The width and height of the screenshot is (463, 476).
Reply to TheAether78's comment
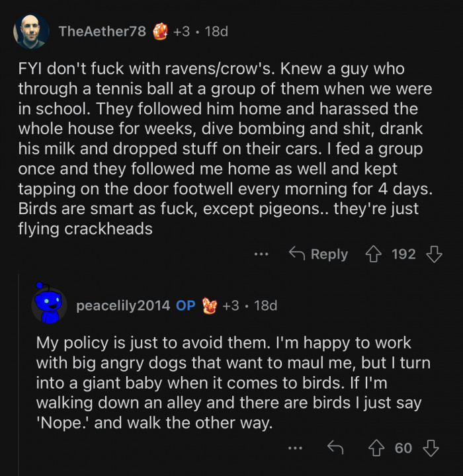[318, 254]
